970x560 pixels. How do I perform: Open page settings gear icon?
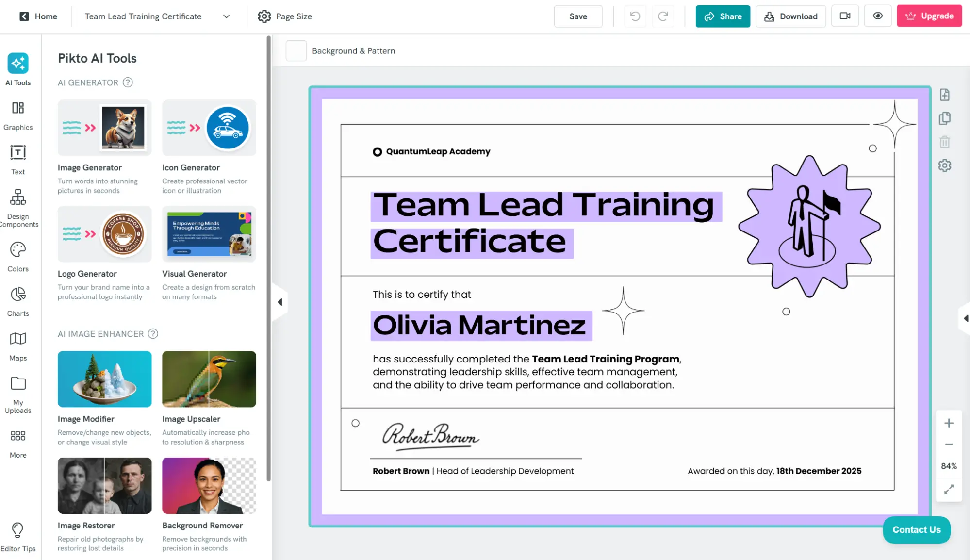tap(944, 165)
